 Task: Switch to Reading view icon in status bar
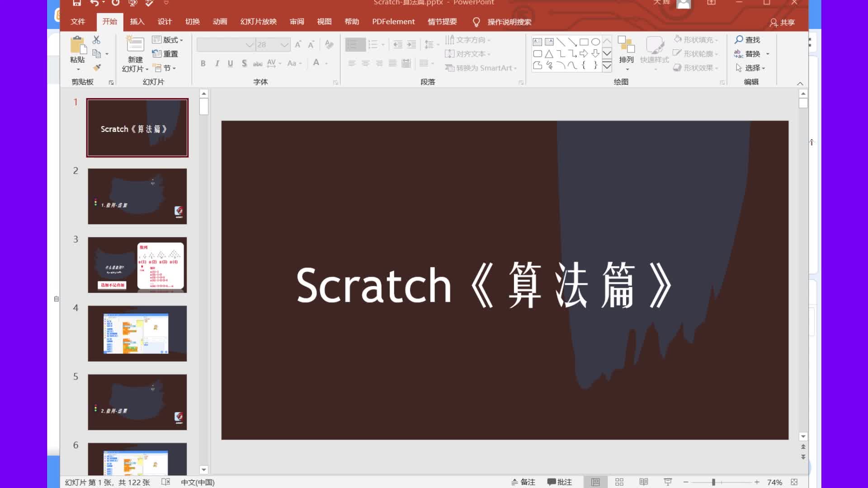point(644,482)
